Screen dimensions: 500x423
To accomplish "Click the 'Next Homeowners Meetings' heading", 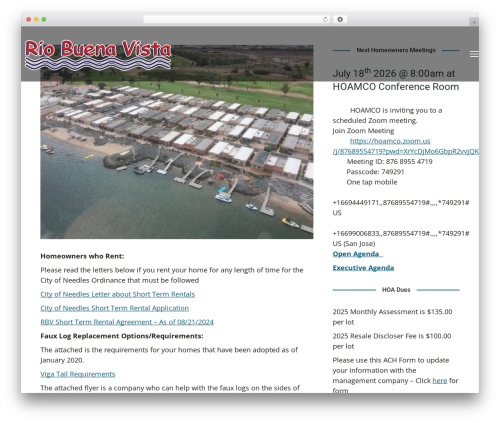I will tap(396, 50).
